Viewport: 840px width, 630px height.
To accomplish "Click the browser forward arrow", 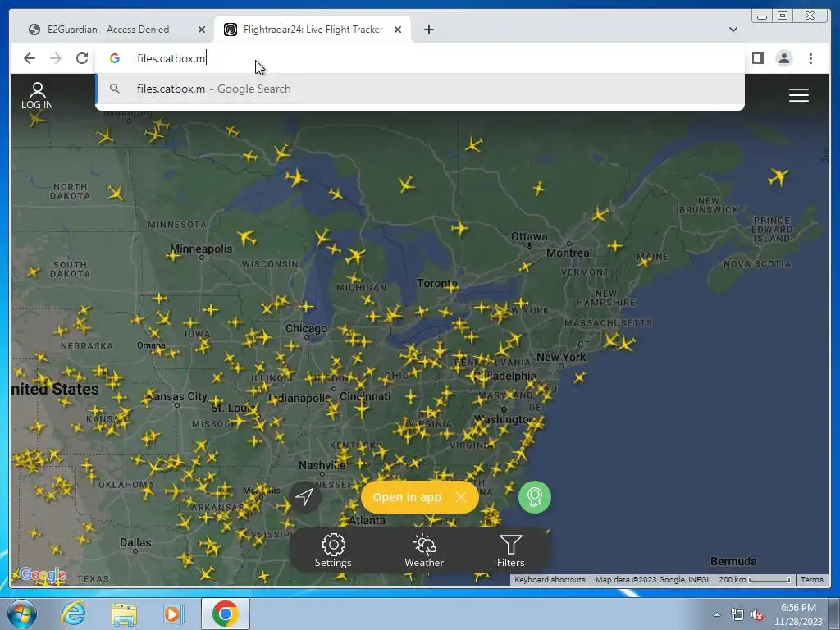I will (55, 58).
